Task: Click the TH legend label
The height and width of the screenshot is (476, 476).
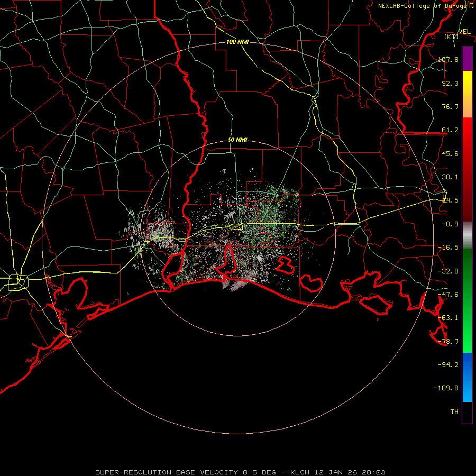Action: coord(454,412)
